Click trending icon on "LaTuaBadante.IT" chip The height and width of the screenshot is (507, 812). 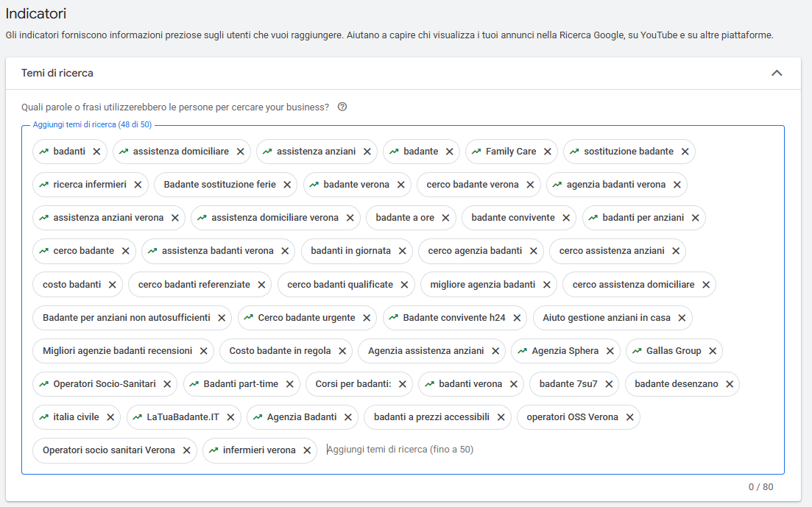click(x=137, y=417)
